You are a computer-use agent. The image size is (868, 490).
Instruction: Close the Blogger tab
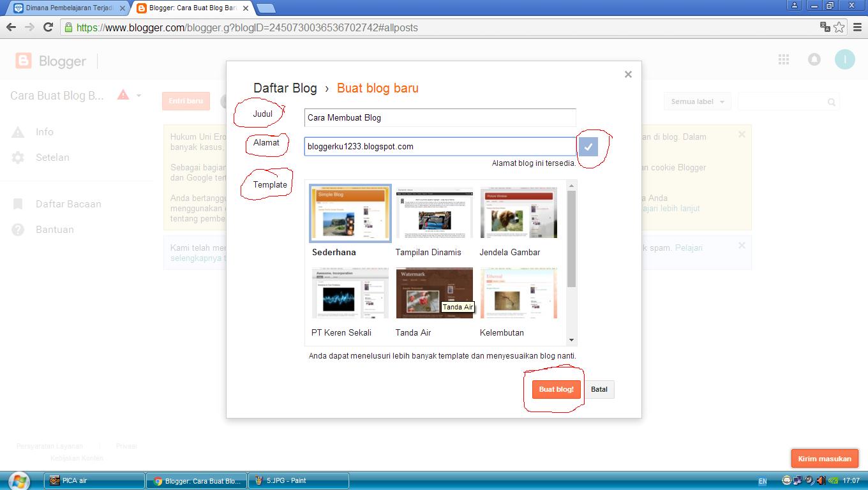point(246,8)
